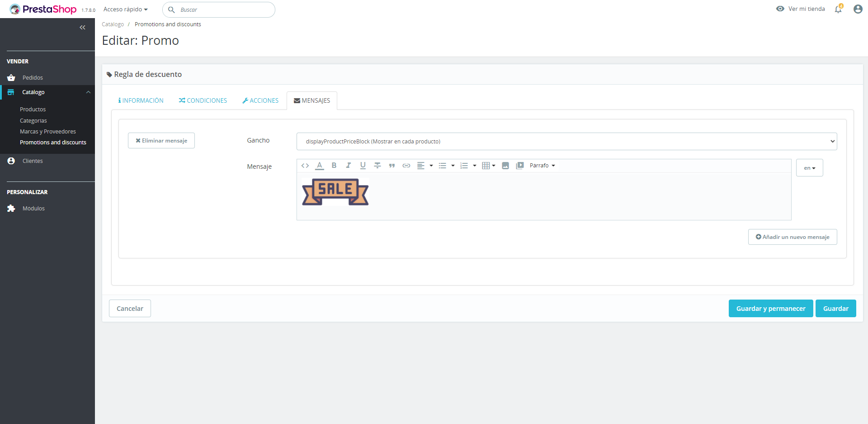Open Categorias in the sidebar
Image resolution: width=868 pixels, height=424 pixels.
[33, 121]
